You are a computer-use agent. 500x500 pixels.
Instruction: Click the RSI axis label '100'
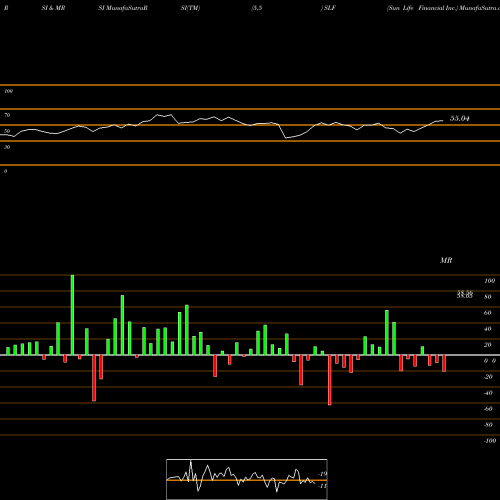(8, 91)
